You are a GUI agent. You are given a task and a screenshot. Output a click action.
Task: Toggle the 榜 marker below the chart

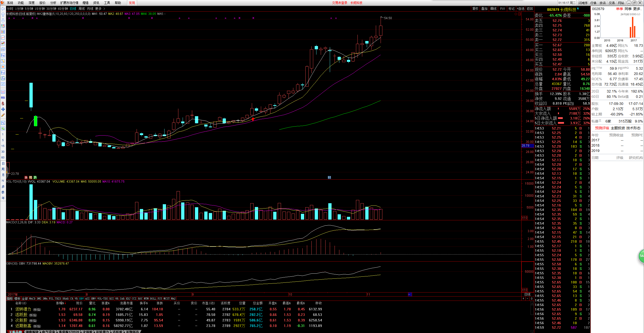[30, 177]
